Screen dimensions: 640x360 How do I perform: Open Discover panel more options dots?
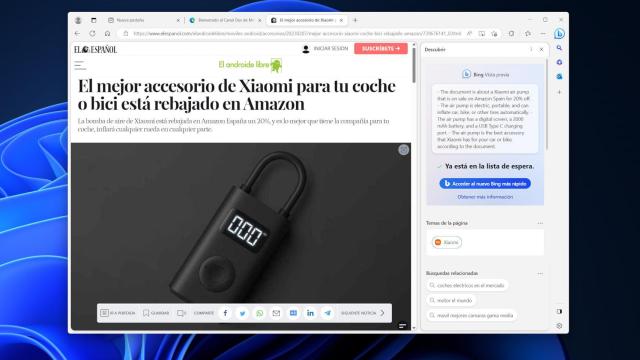(531, 49)
